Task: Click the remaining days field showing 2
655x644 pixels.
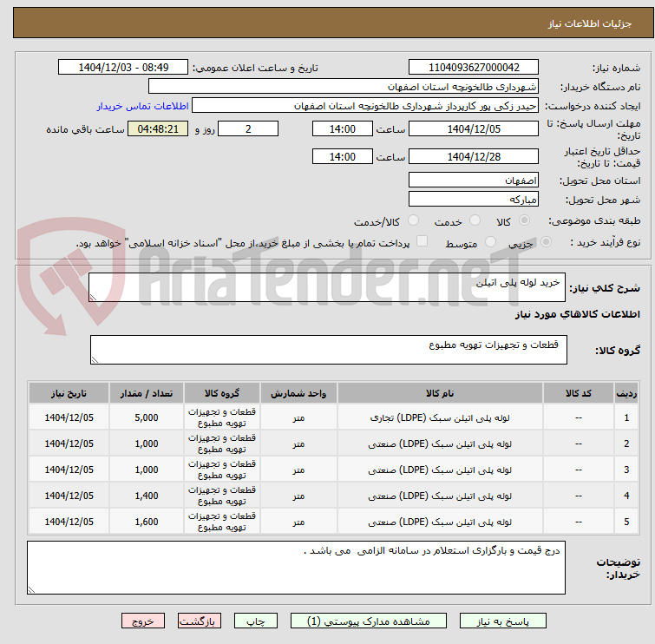Action: [x=248, y=128]
